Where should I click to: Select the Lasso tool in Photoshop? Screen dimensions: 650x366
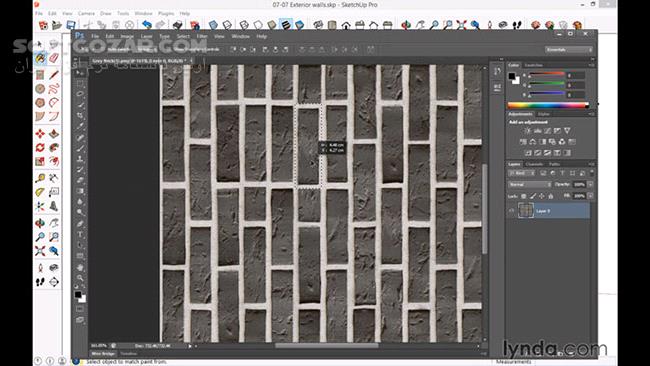(x=80, y=94)
